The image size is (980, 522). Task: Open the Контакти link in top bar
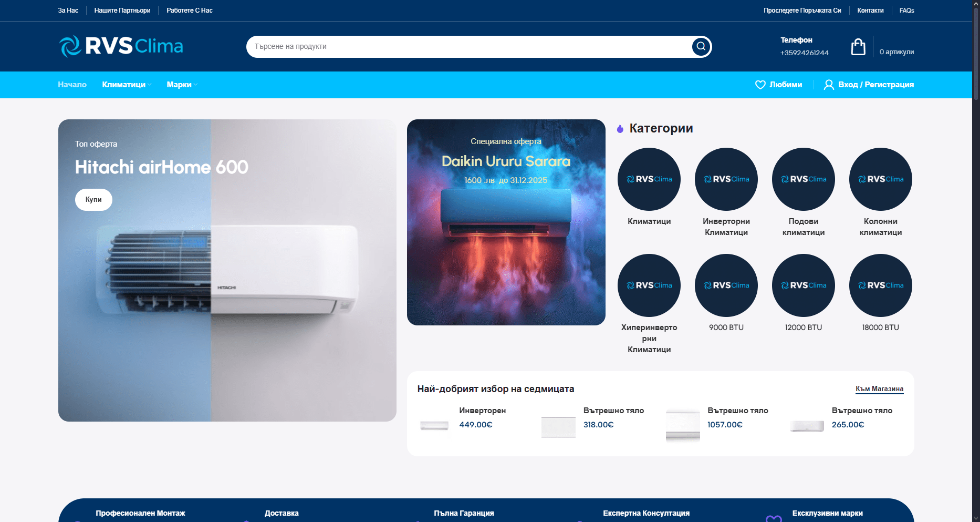(870, 11)
